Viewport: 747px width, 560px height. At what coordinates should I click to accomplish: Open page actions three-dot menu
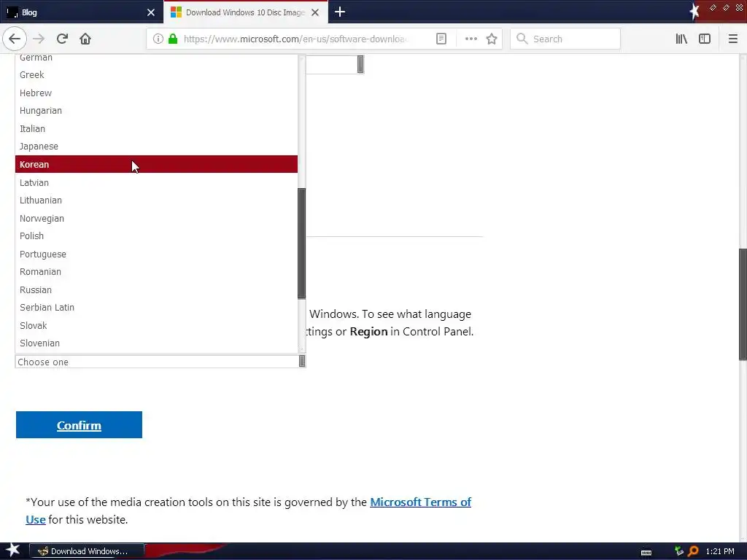[471, 39]
